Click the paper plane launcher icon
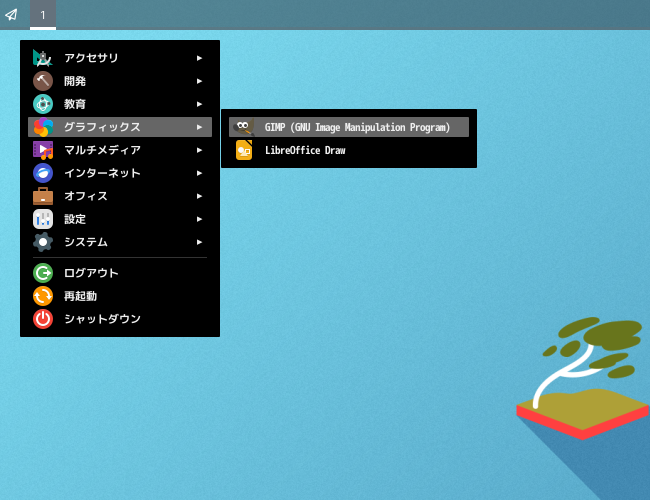650x500 pixels. click(x=12, y=15)
